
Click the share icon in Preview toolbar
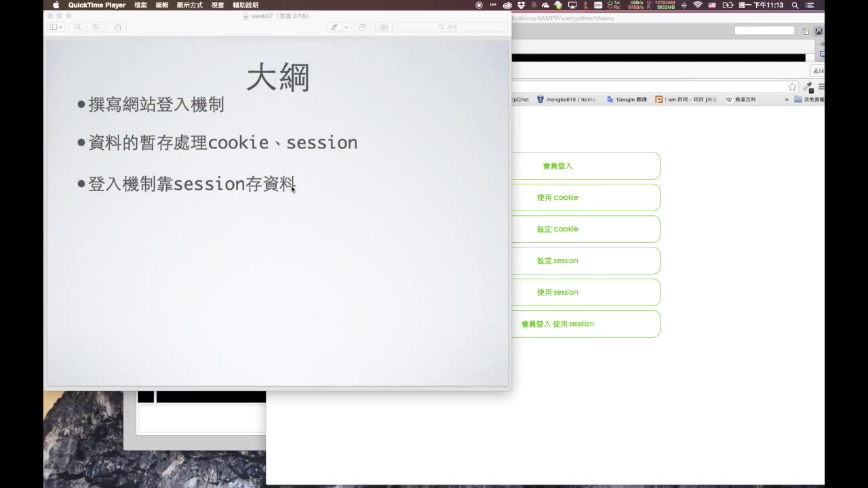[x=118, y=27]
